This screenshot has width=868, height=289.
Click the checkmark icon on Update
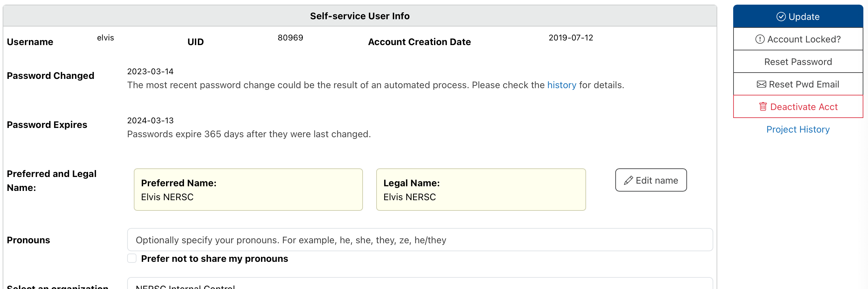(781, 17)
